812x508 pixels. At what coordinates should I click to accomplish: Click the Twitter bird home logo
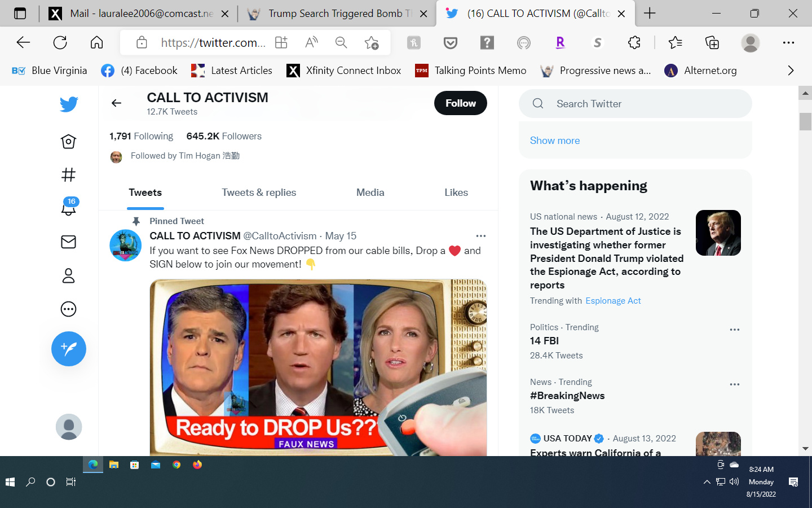pos(68,104)
